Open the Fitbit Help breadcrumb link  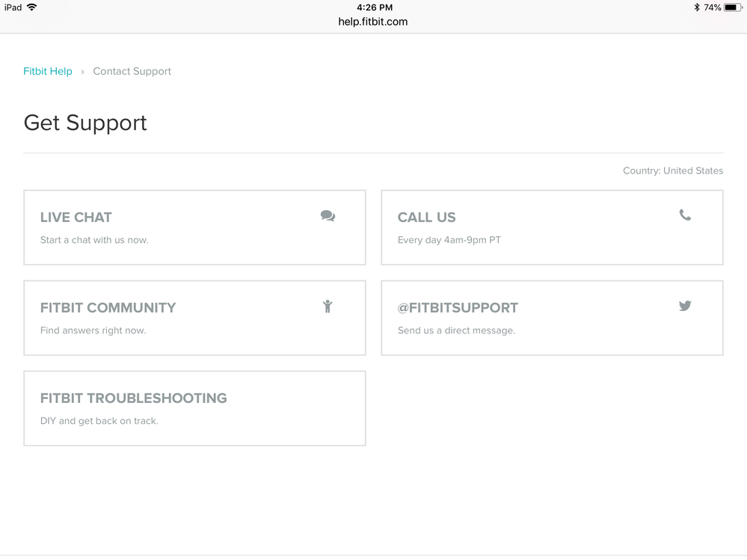coord(48,72)
